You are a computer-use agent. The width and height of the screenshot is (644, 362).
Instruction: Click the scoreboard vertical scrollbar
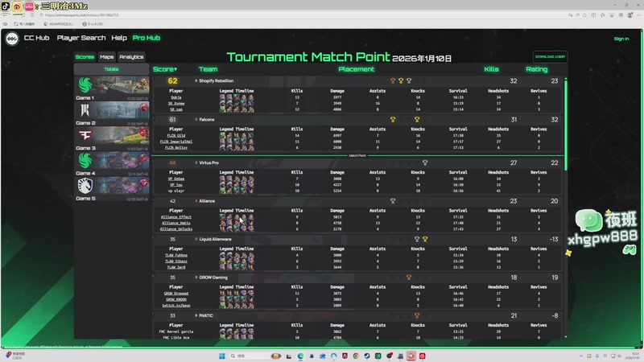(x=566, y=125)
